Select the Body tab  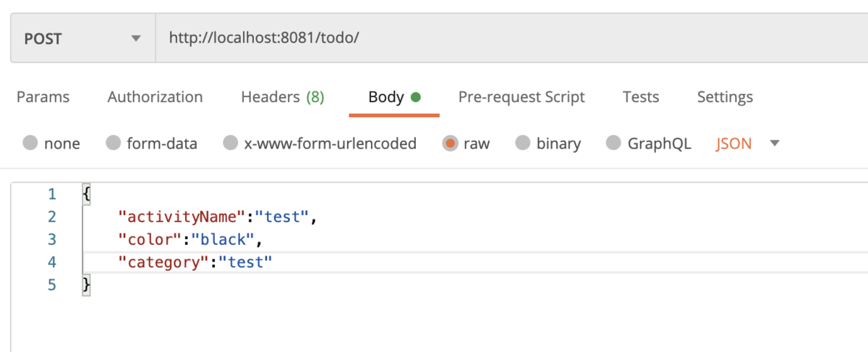click(394, 97)
